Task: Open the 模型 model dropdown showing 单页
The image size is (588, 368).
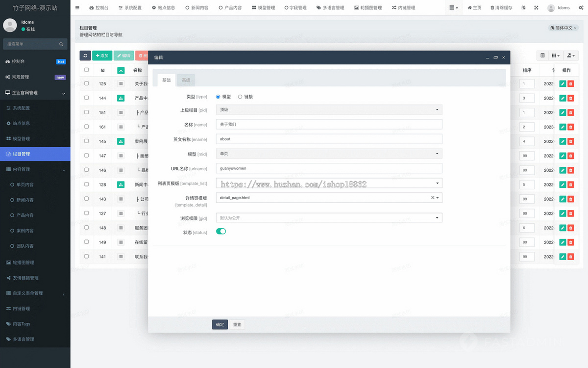Action: pyautogui.click(x=329, y=154)
